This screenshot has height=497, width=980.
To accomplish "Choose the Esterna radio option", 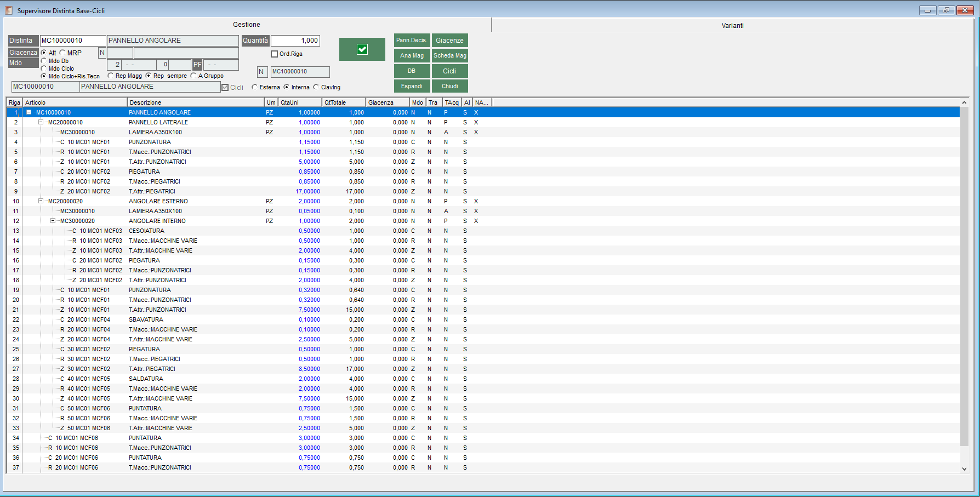I will (x=255, y=87).
